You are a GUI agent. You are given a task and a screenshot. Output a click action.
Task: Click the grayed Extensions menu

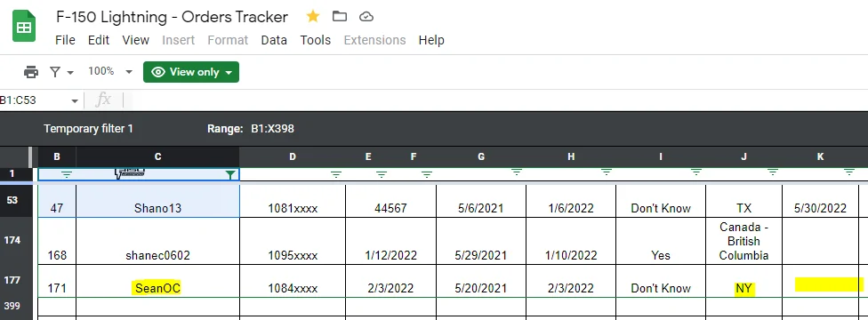(374, 40)
